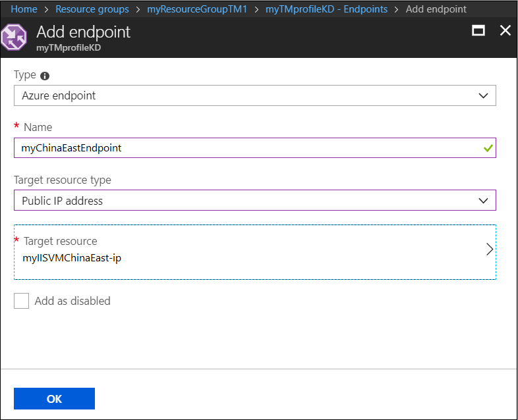Enable the Add as disabled checkbox

[22, 301]
